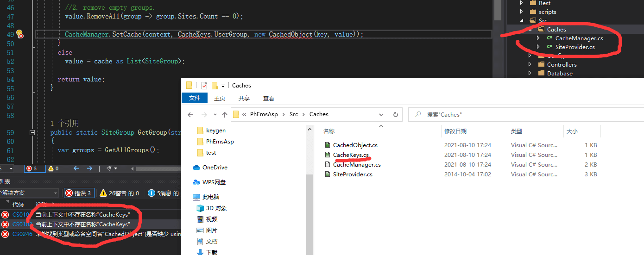
Task: Click the CS0246 error code link
Action: [21, 234]
